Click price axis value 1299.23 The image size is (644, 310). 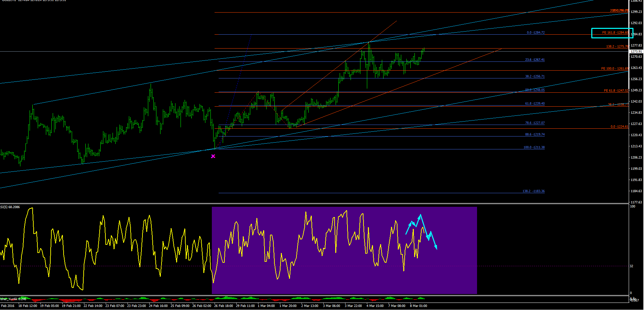pos(636,12)
